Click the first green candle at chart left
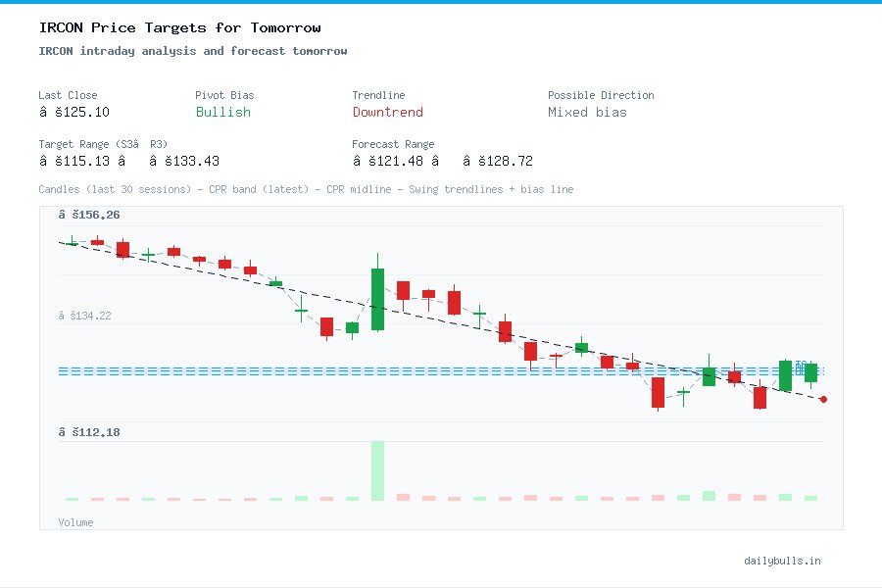882x588 pixels. tap(71, 242)
